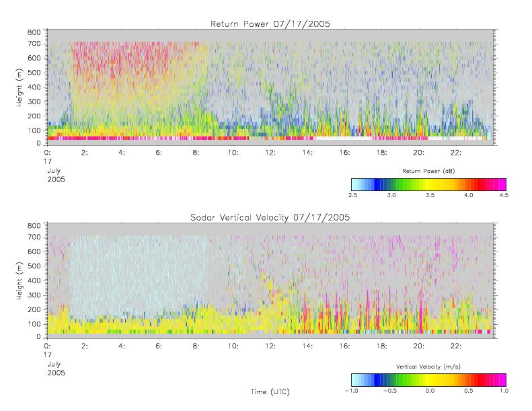Click the 0.0 tick on Vertical Velocity colorbar
Screen dimensions: 532x411
430,391
